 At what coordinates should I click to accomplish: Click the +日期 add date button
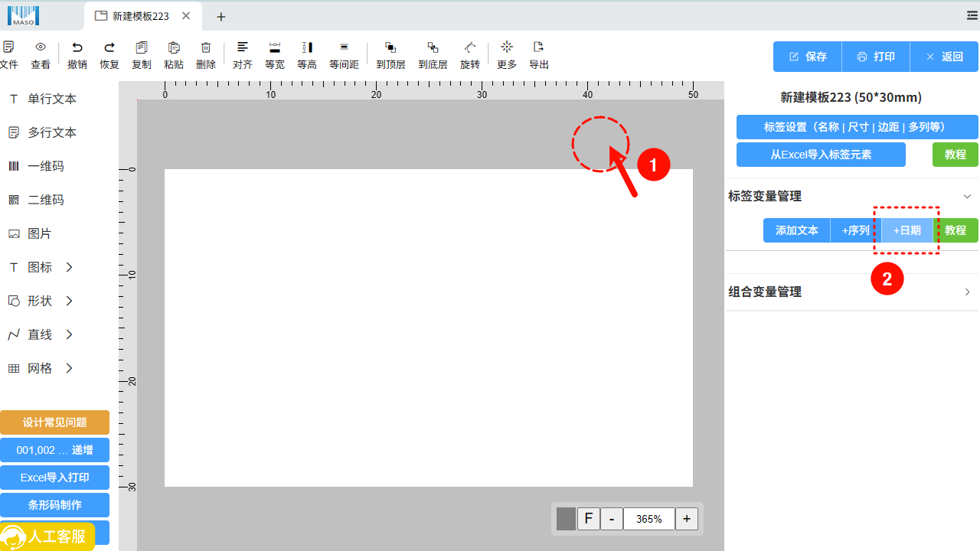click(907, 230)
